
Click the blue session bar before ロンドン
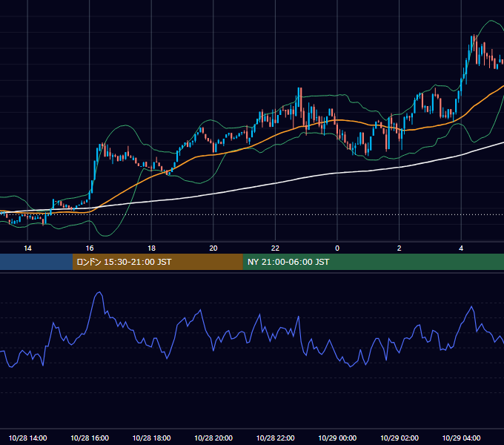tap(36, 262)
